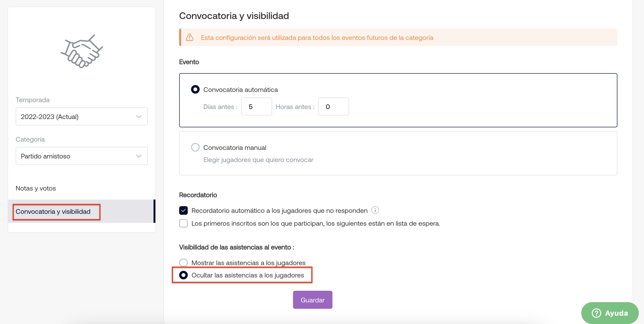Open Notas y votos section
The image size is (644, 324).
[x=36, y=188]
